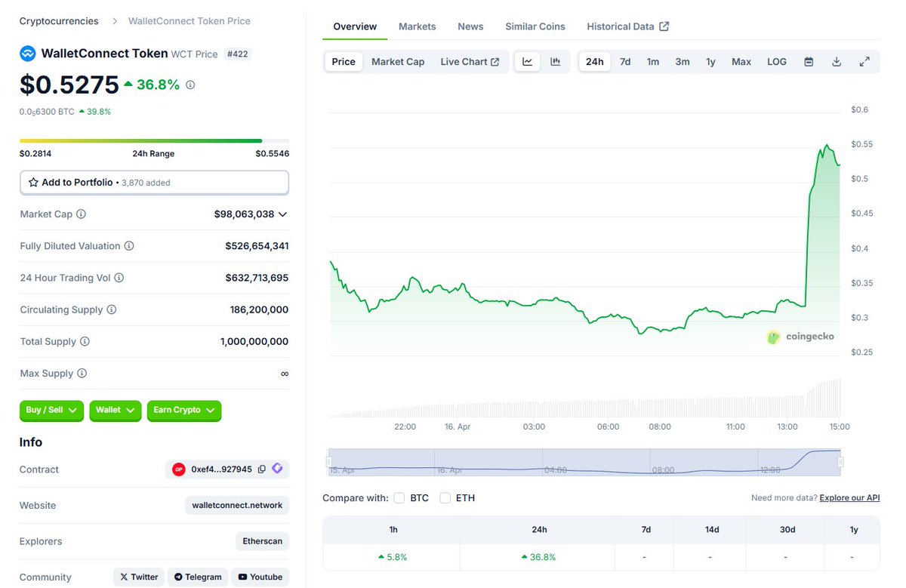
Task: Open the News tab
Action: tap(470, 26)
